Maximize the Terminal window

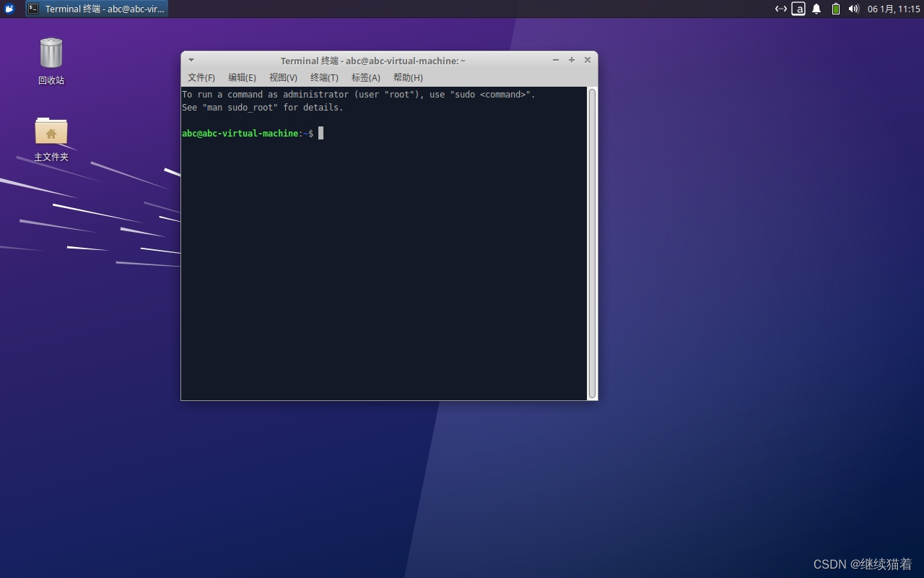click(x=572, y=60)
